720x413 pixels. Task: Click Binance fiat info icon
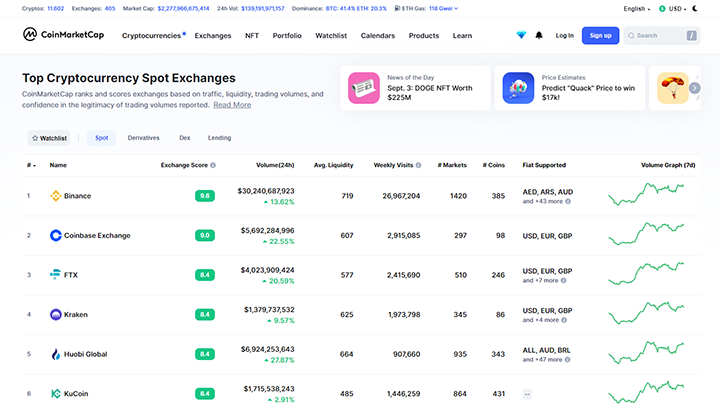(x=568, y=201)
